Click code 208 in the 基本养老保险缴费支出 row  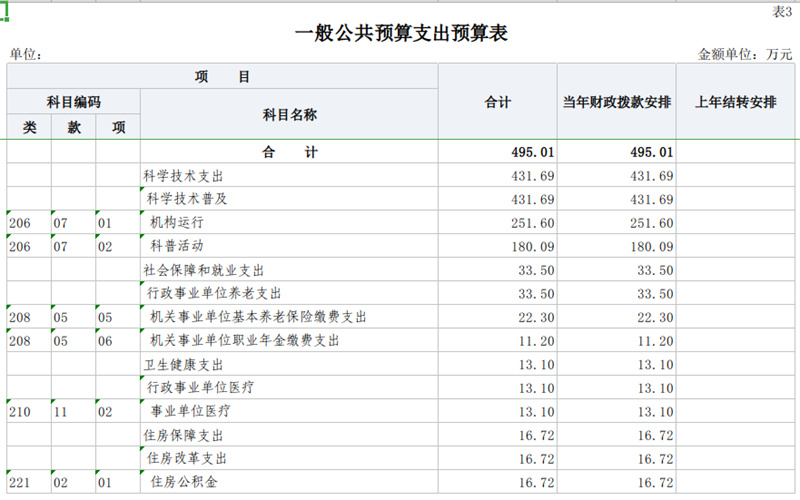19,317
